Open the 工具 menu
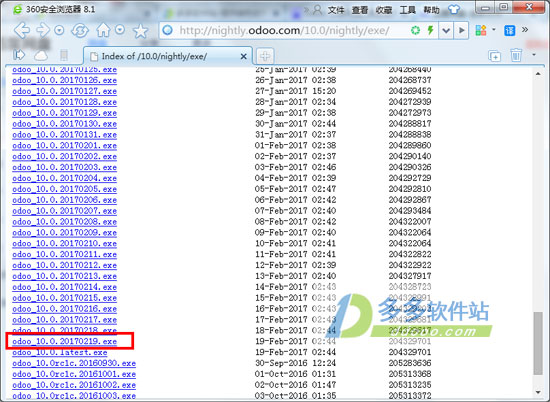 tap(408, 10)
